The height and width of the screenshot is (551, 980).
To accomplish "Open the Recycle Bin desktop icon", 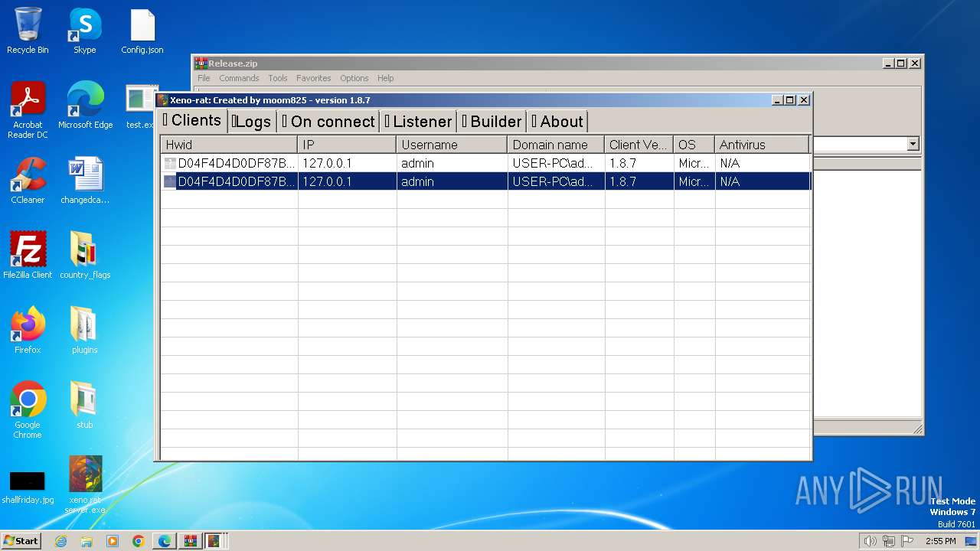I will pyautogui.click(x=28, y=31).
